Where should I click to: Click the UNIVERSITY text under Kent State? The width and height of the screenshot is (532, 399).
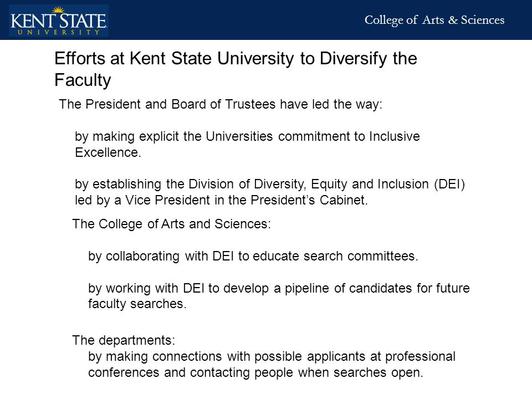[59, 32]
